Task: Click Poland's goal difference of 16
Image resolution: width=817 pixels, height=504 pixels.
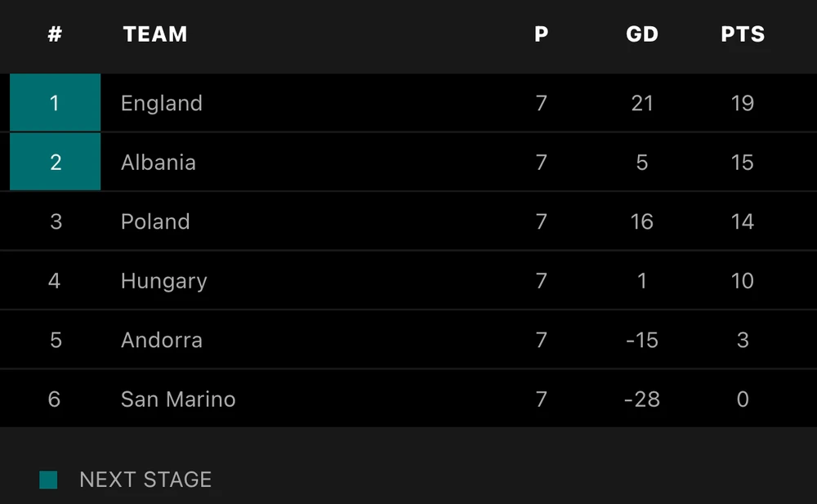Action: [x=641, y=222]
